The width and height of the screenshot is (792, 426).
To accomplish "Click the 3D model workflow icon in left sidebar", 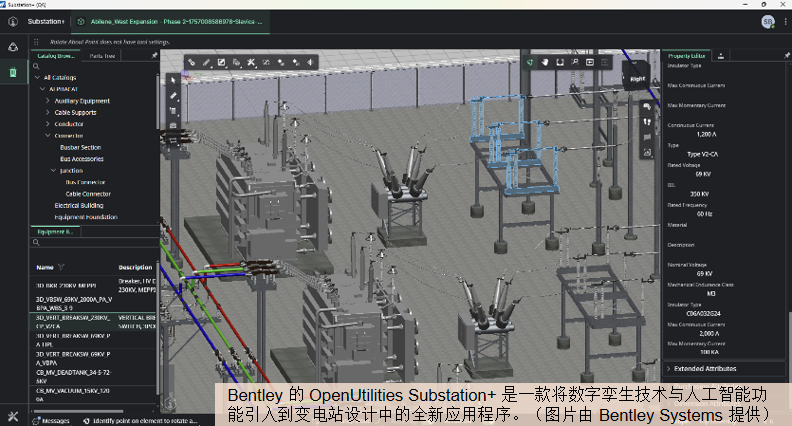I will tap(13, 48).
